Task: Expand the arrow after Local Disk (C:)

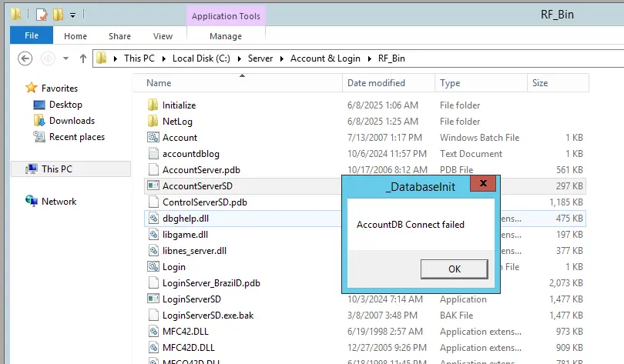Action: click(239, 58)
